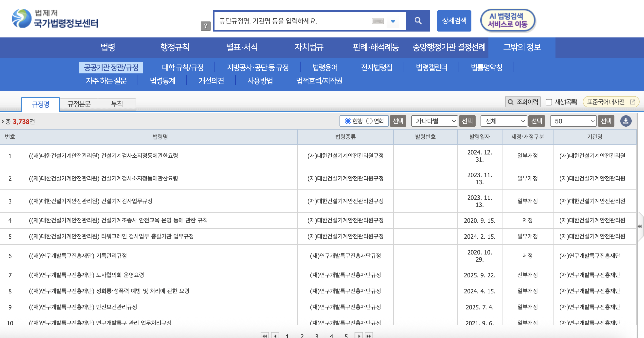Go to first page with double-left arrow
The image size is (644, 338).
point(265,336)
